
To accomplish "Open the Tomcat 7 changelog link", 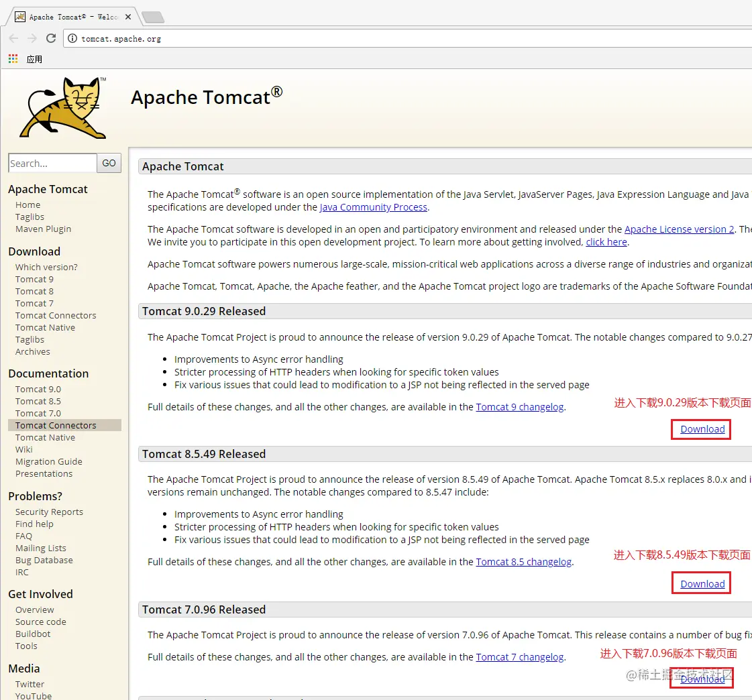I will tap(520, 657).
